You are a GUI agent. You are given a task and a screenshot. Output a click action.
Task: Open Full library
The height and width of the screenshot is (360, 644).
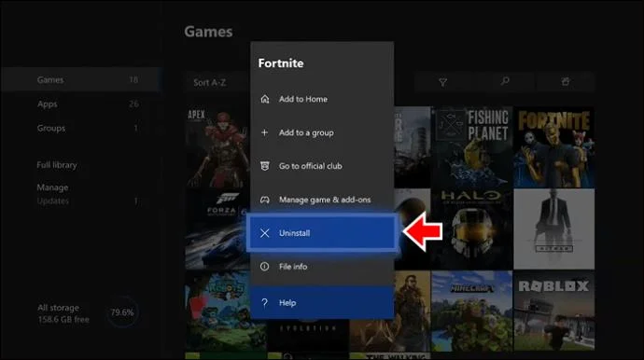pos(57,165)
